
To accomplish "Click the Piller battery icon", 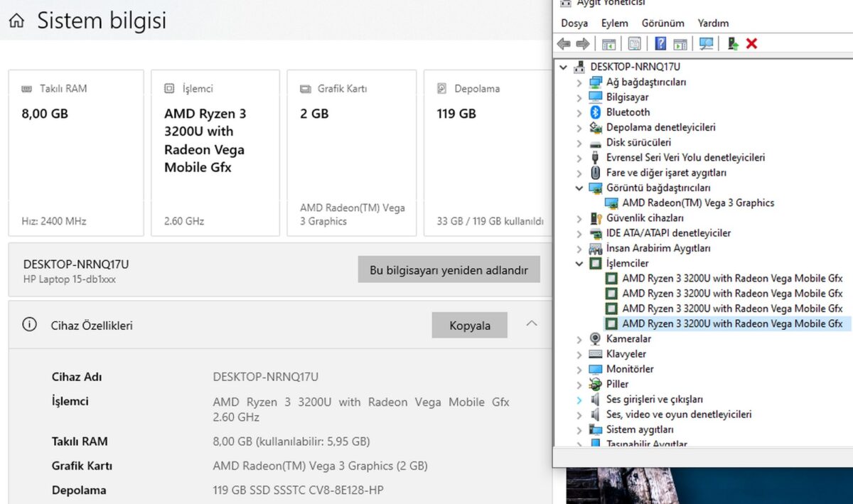I will point(596,384).
